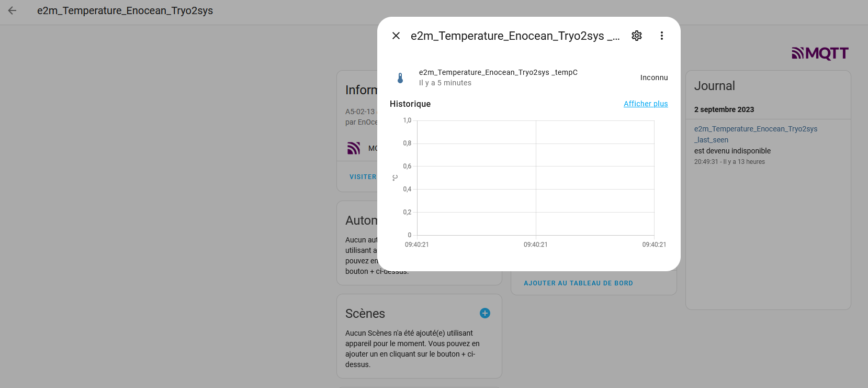Click the 'Il y a 5 minutes' timestamp

point(445,83)
